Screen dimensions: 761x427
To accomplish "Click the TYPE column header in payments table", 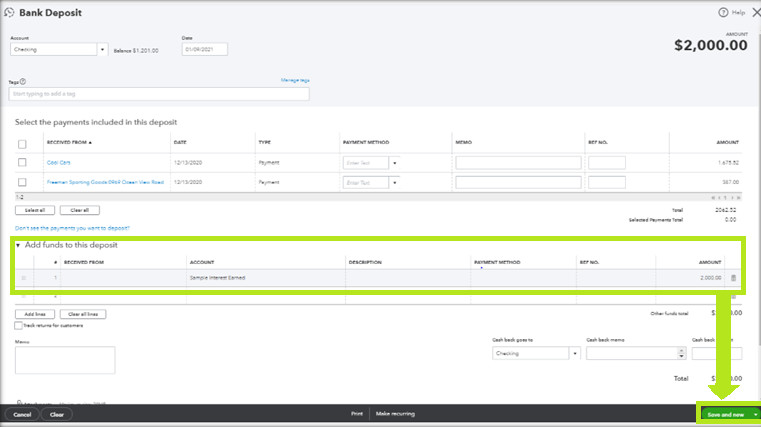I will pyautogui.click(x=265, y=142).
